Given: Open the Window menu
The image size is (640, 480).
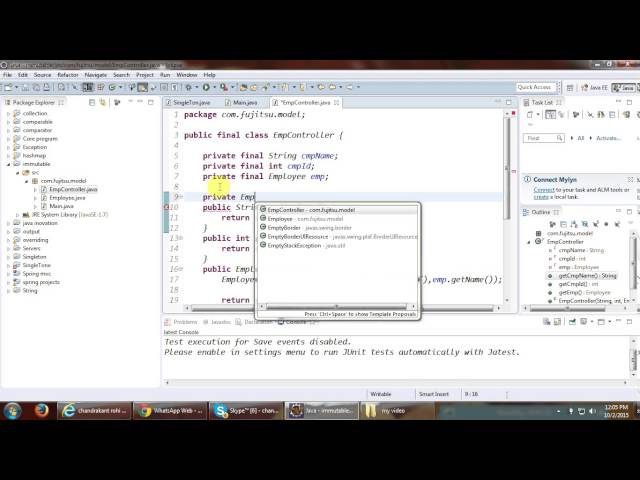Looking at the screenshot, I should pos(187,75).
